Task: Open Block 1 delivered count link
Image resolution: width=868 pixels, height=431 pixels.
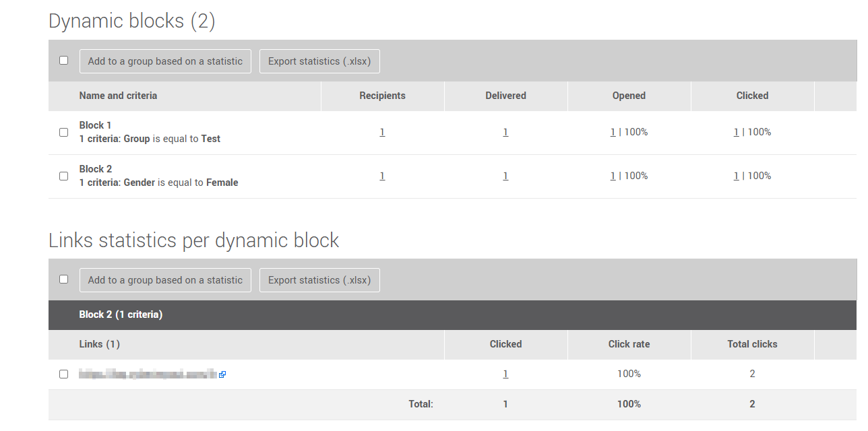Action: coord(505,132)
